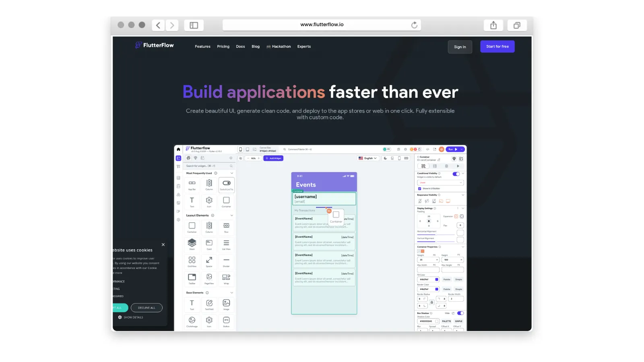This screenshot has width=644, height=362.
Task: Collapse the Most Frequently Used section
Action: tap(231, 173)
